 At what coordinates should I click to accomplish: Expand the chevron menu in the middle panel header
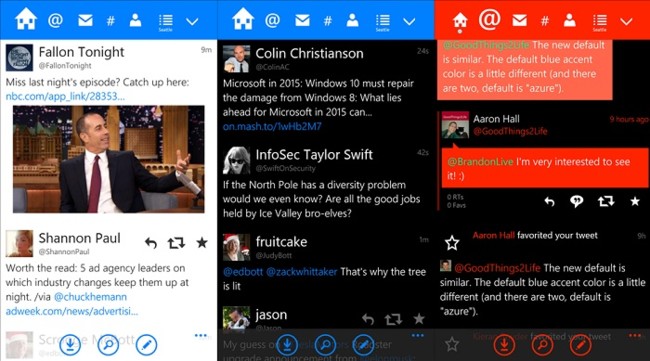coord(409,22)
